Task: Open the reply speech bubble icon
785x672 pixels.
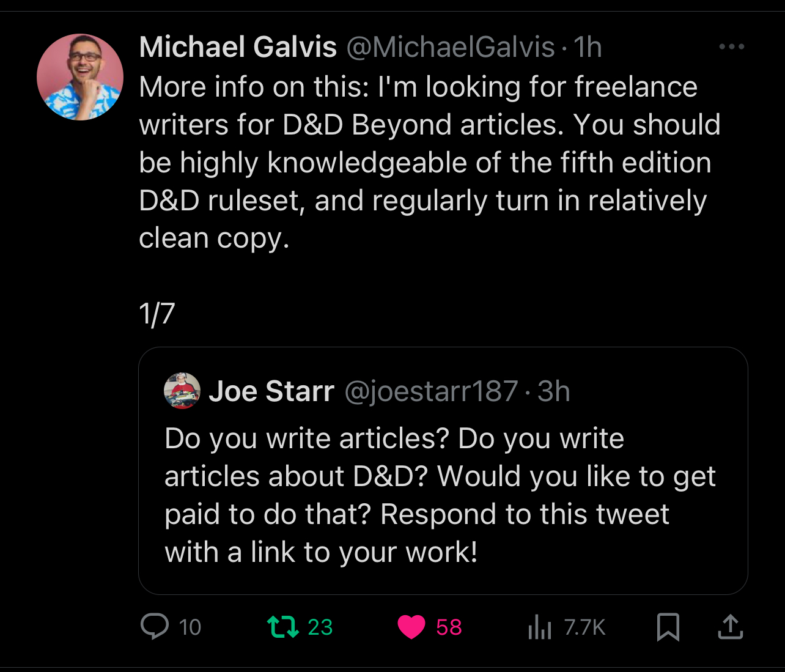Action: [155, 627]
